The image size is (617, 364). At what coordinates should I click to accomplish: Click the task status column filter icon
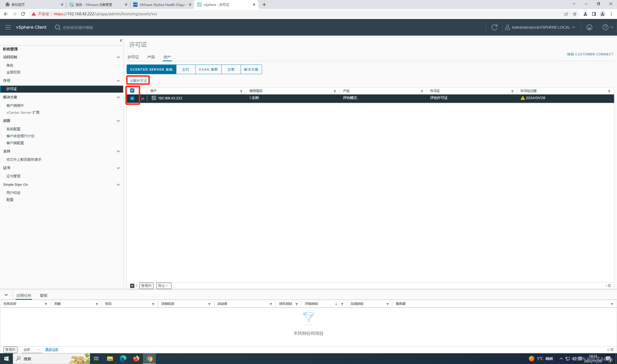point(153,304)
